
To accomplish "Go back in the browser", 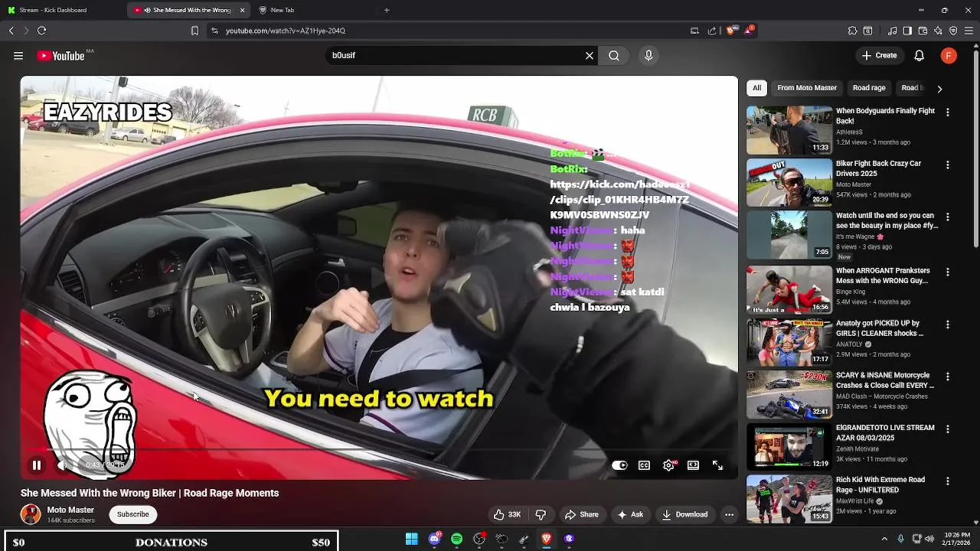I will pos(11,31).
